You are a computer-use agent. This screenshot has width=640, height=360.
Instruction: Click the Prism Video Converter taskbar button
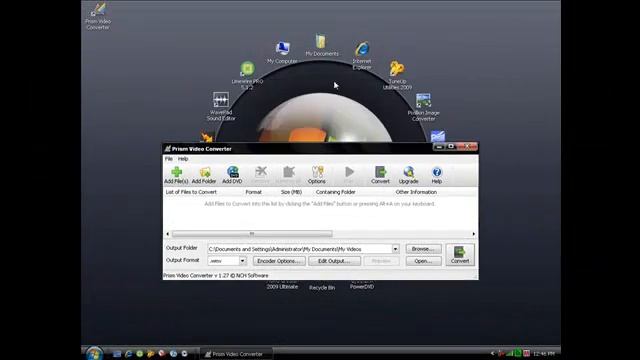click(x=236, y=354)
